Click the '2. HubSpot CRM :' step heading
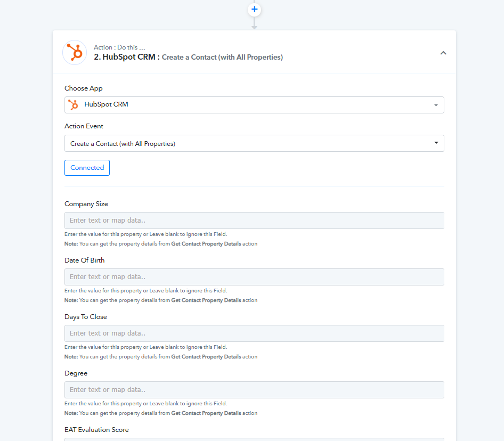504x441 pixels. (127, 57)
